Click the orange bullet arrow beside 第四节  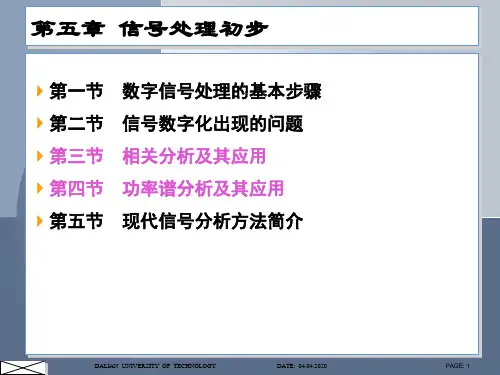40,188
